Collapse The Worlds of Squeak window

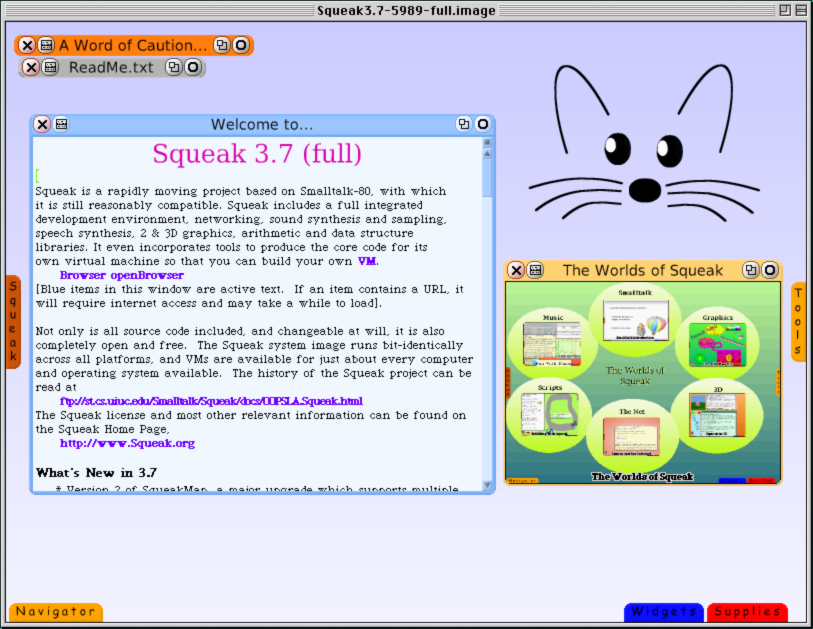[x=770, y=270]
